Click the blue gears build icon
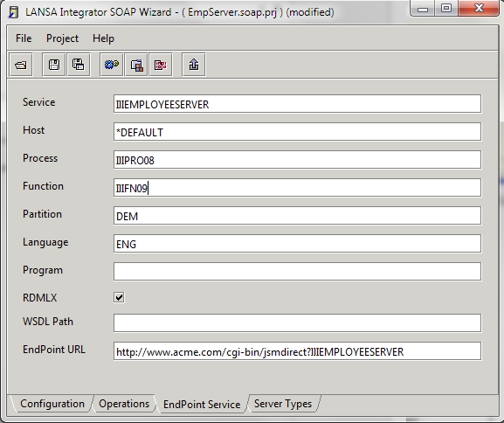This screenshot has width=504, height=423. click(112, 65)
